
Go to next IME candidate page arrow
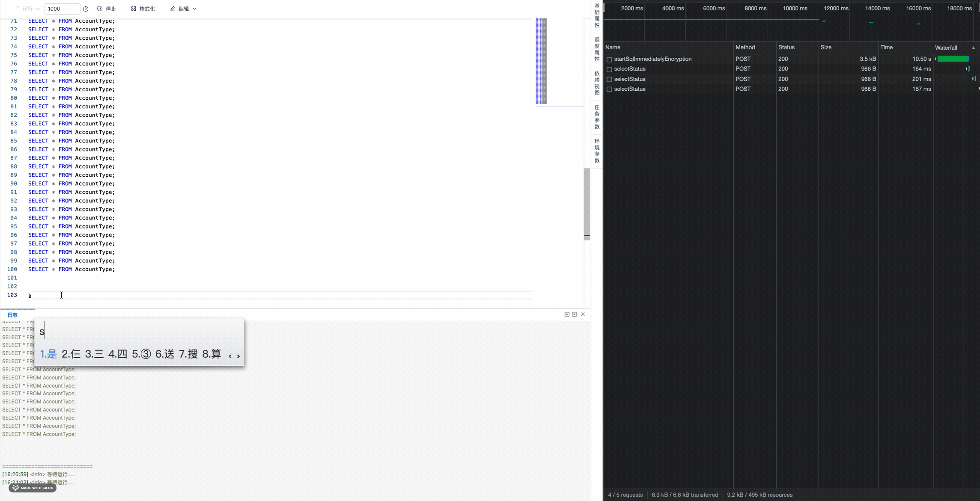(238, 356)
